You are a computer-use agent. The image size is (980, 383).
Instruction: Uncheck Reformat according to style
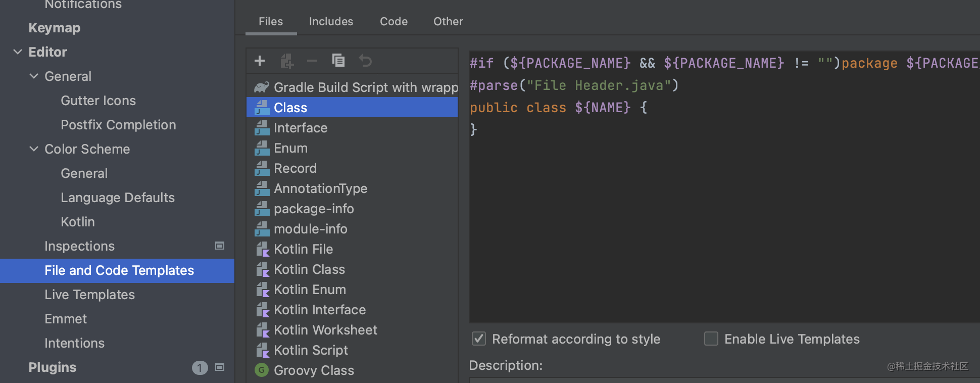pos(479,339)
